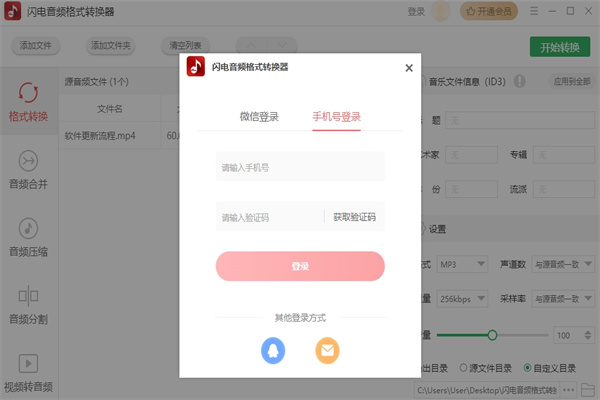Open the 格式转换 sidebar tool

(x=28, y=102)
